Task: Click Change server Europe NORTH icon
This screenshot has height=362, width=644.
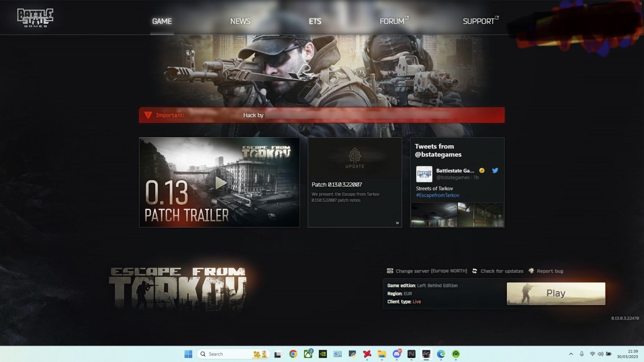Action: (x=389, y=271)
